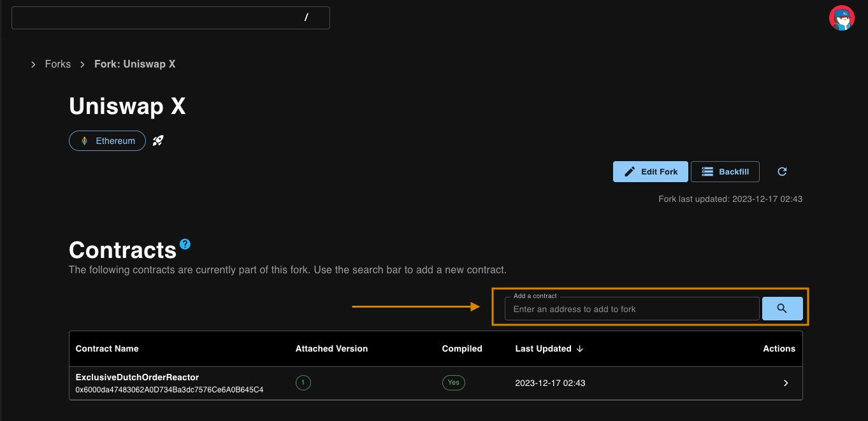The image size is (868, 421).
Task: Focus the top search bar
Action: tap(170, 18)
